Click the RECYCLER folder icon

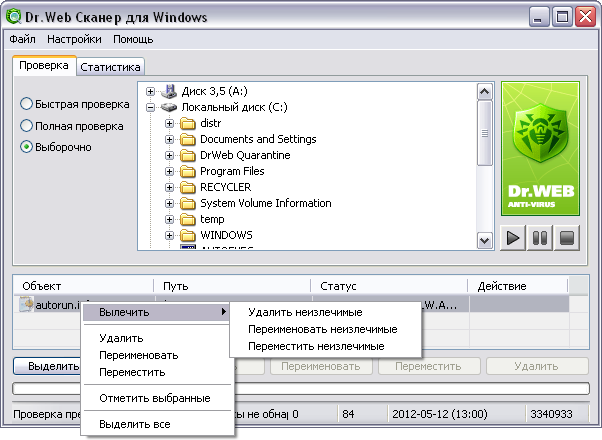click(188, 187)
